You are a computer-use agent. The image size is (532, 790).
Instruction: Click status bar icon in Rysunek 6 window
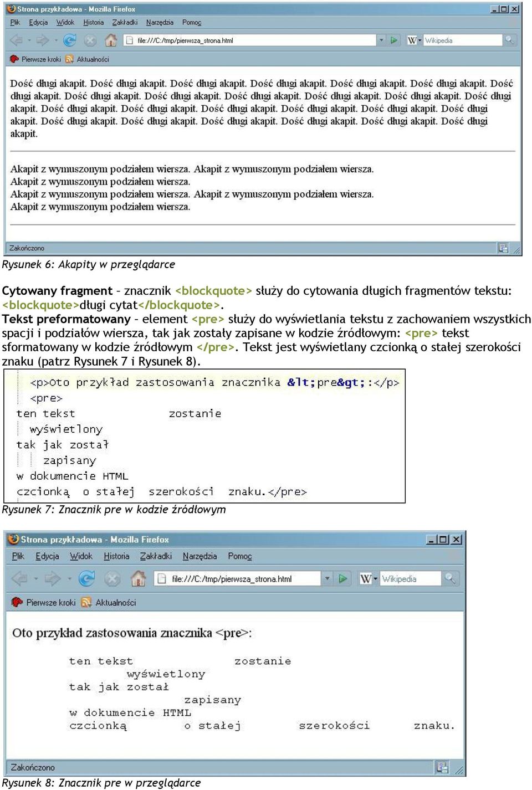(503, 248)
